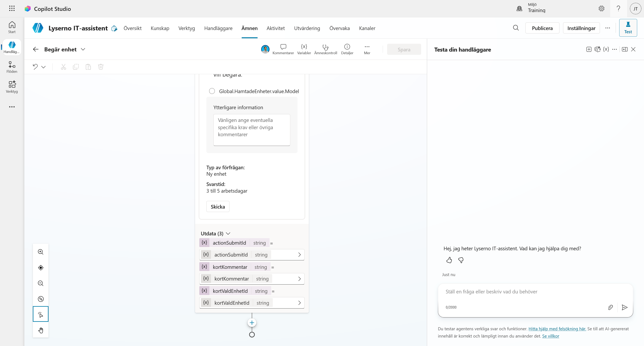Add a node with the plus connector

coord(252,323)
